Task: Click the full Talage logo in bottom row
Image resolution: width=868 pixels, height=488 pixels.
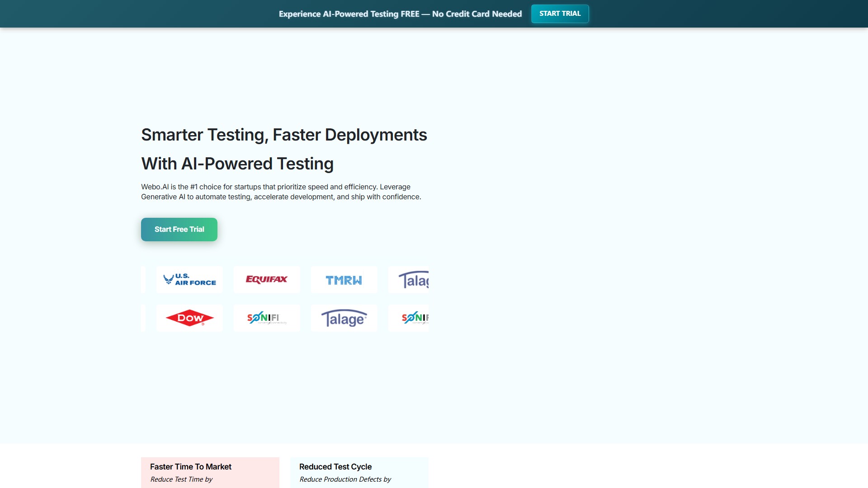Action: (344, 318)
